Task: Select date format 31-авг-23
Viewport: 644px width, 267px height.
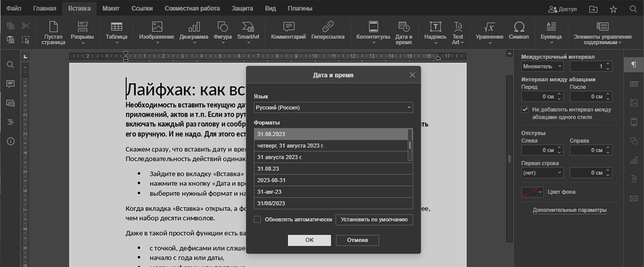Action: click(334, 192)
